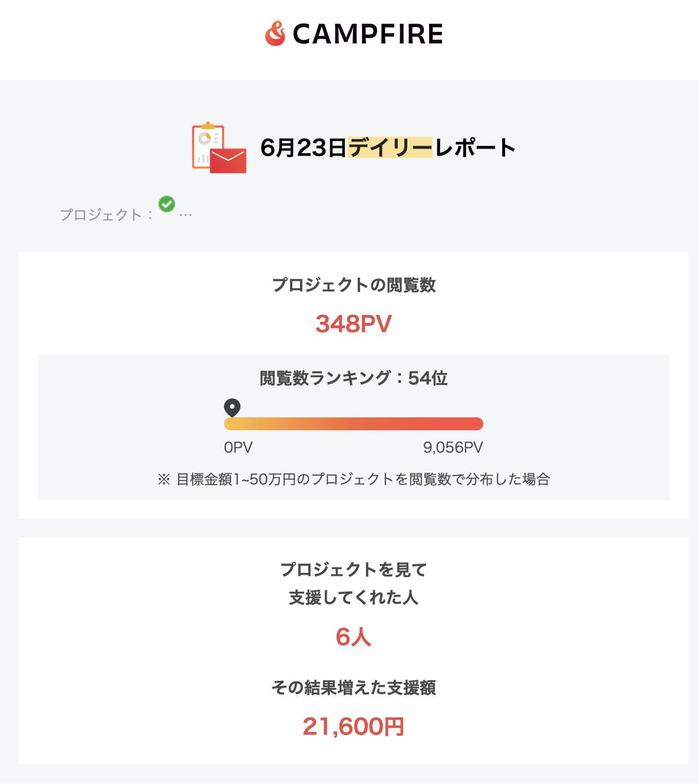Click the green checkmark badge icon

click(167, 204)
